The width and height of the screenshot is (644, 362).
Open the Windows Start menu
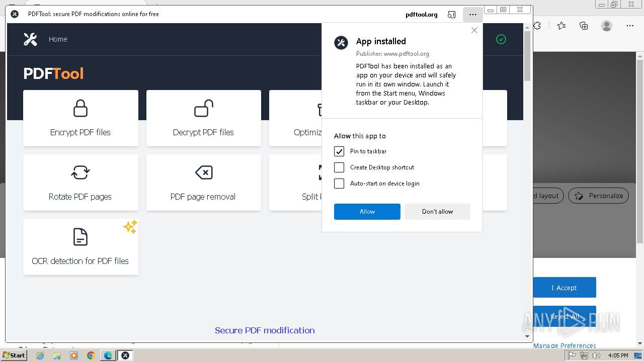click(x=14, y=355)
